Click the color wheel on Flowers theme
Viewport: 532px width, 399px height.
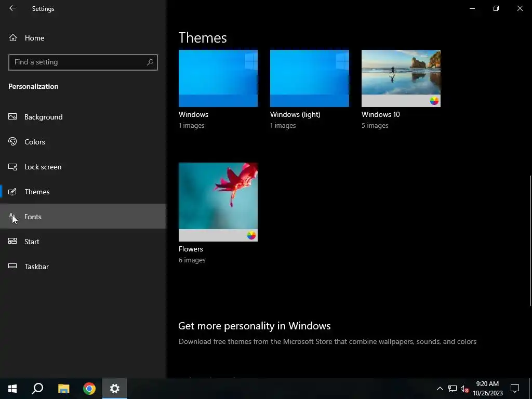click(x=251, y=235)
